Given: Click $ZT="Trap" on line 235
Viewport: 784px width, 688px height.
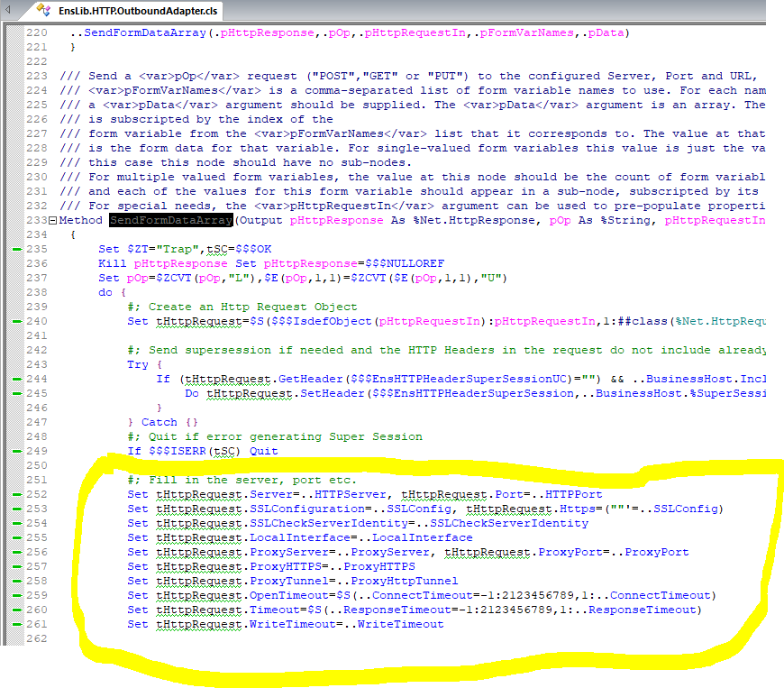Looking at the screenshot, I should pyautogui.click(x=163, y=249).
